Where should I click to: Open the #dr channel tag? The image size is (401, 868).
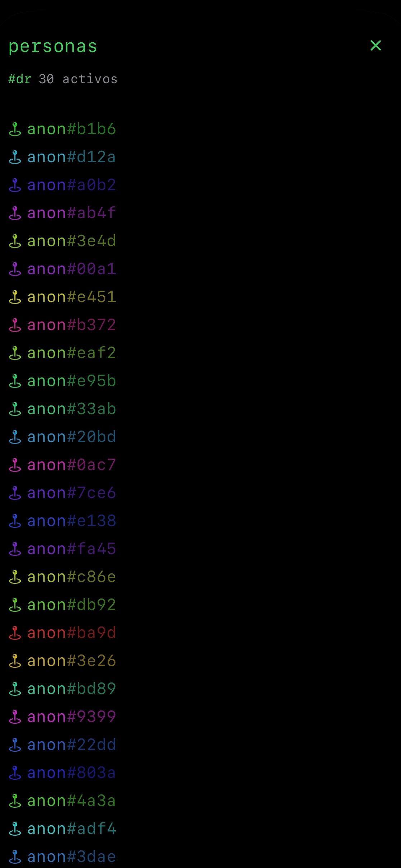[20, 79]
